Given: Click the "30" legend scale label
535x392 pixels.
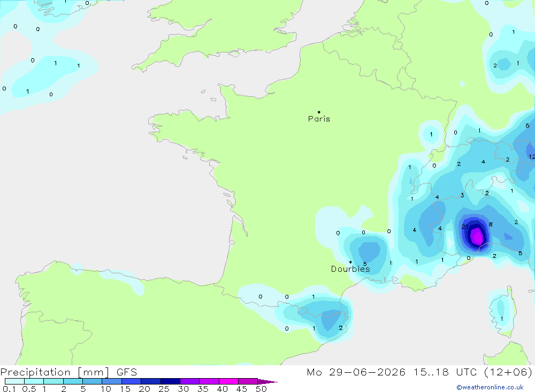Looking at the screenshot, I should 184,389.
